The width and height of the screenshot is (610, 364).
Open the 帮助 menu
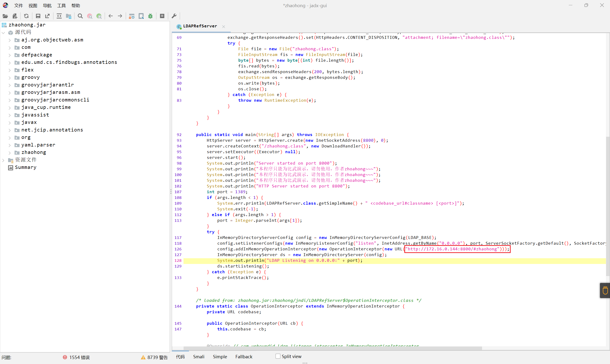(x=76, y=5)
